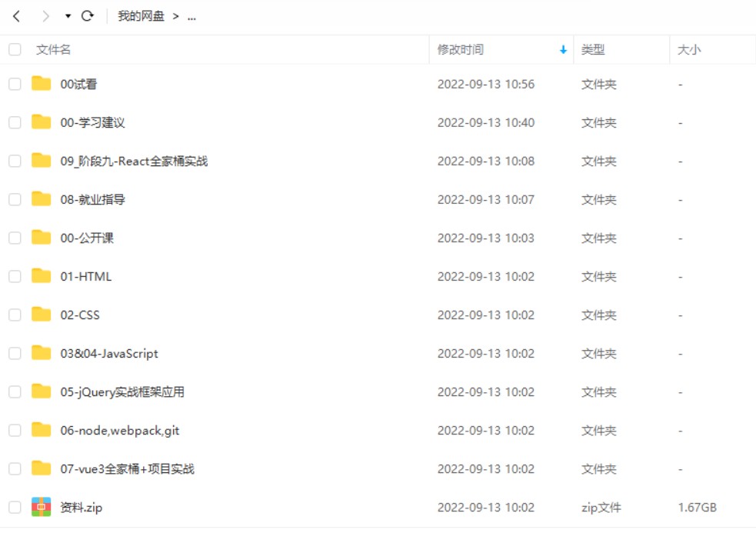
Task: Toggle the select-all checkbox in the header
Action: [15, 49]
